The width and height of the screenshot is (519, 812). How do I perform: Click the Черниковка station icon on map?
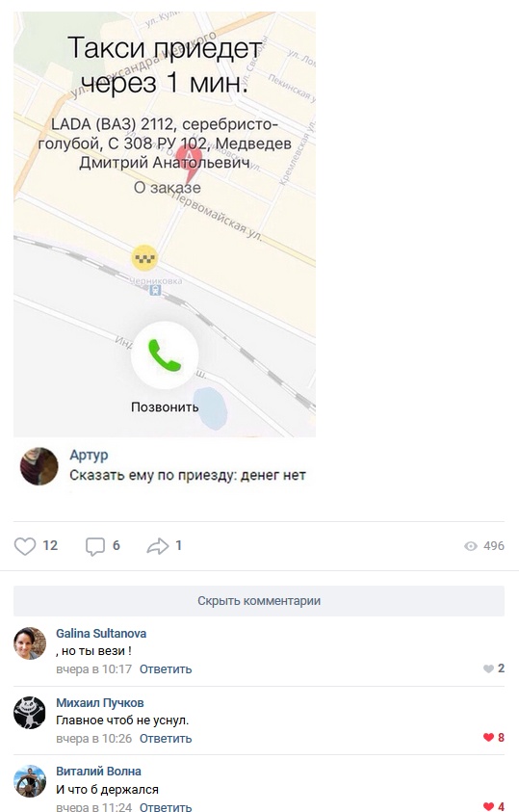(155, 291)
